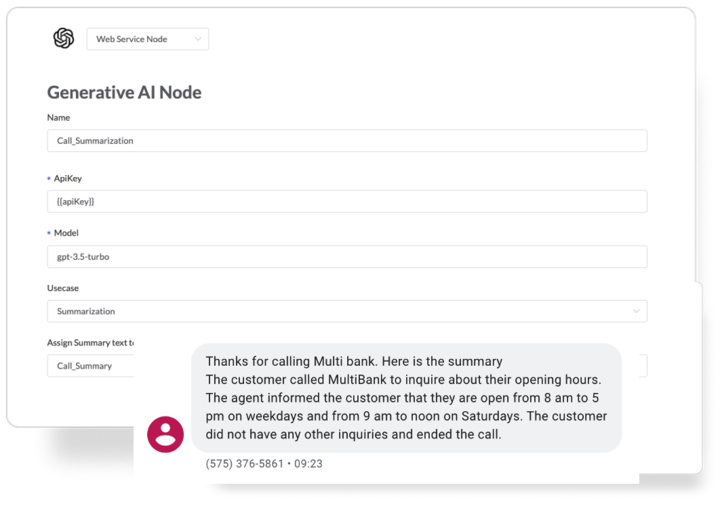Select the Model field showing gpt-3.5-turbo

pos(346,257)
